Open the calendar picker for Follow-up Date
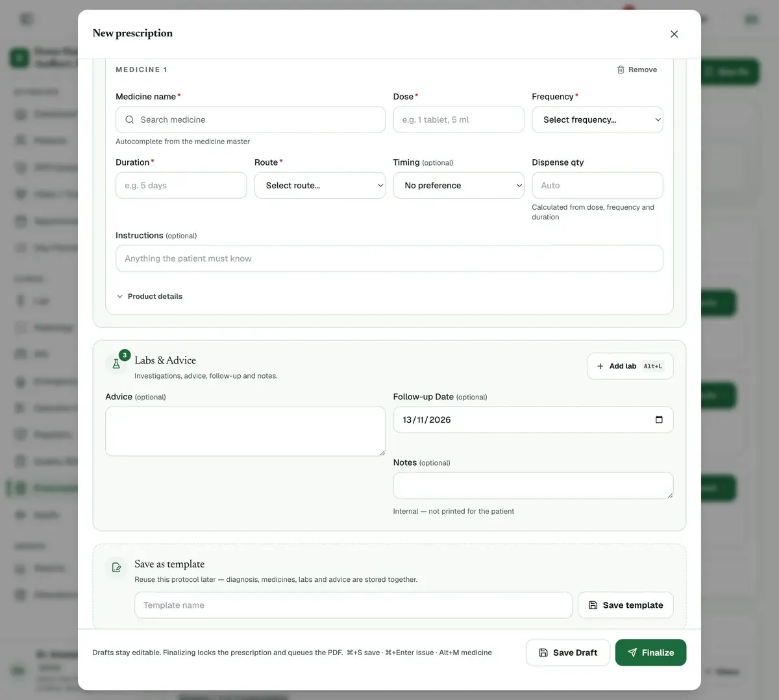This screenshot has height=700, width=779. point(659,419)
